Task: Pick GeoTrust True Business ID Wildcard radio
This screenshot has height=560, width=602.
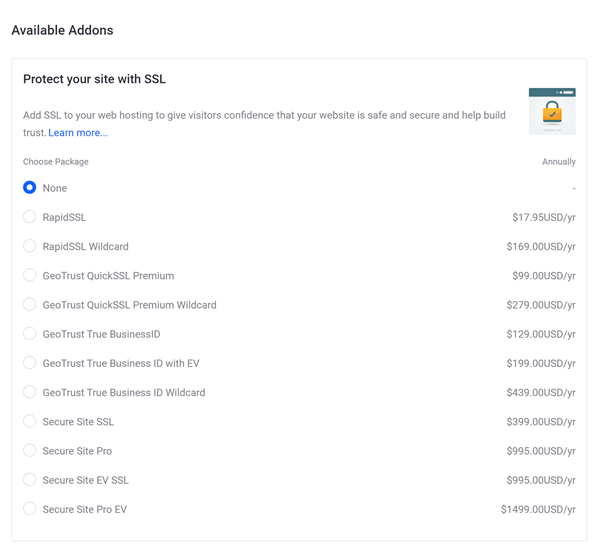Action: (30, 392)
